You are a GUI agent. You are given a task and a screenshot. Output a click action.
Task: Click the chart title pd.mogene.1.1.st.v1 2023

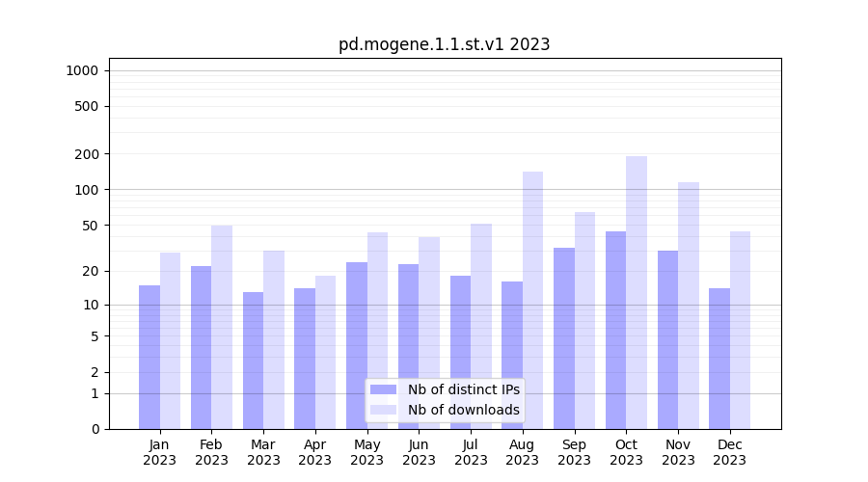pos(444,44)
